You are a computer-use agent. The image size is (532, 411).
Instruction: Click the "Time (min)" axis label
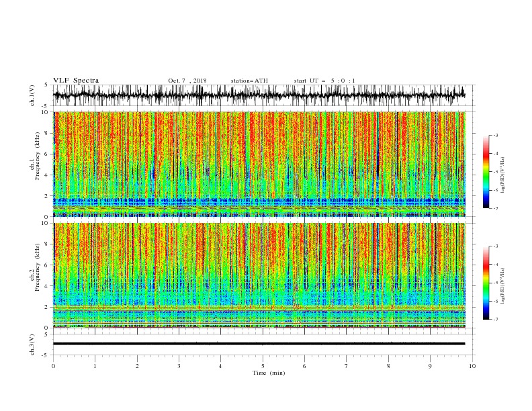click(x=269, y=373)
